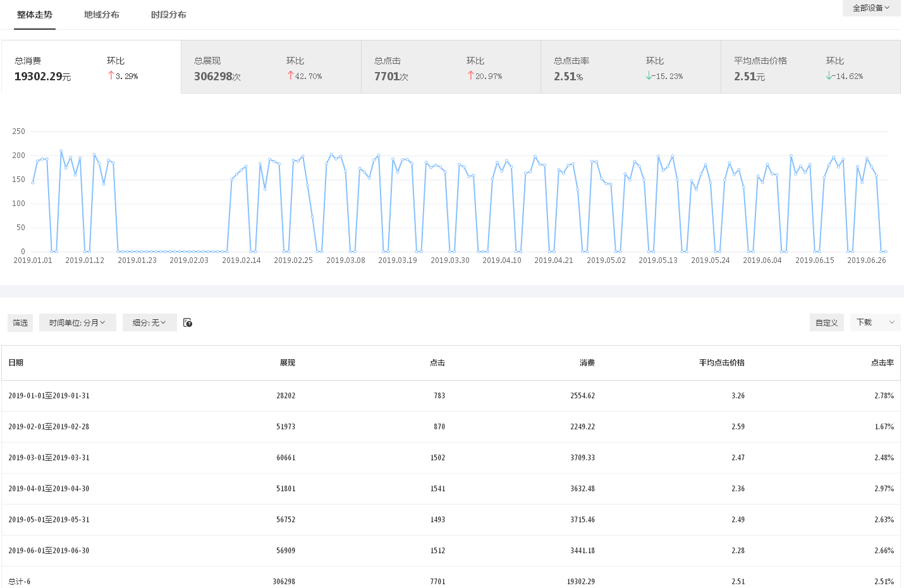Select the 总消费 metric card

pos(91,67)
